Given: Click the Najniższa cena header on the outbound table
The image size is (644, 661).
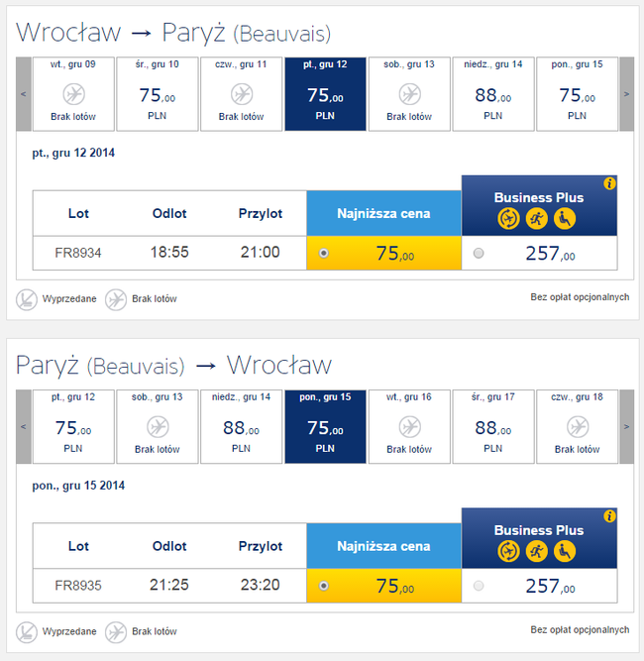Looking at the screenshot, I should (383, 213).
